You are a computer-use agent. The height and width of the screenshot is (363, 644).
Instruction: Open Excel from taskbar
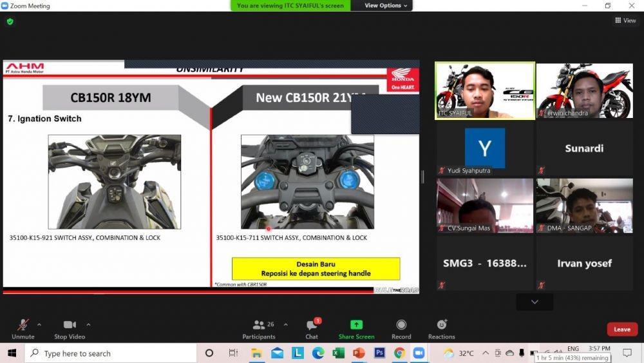coord(339,353)
